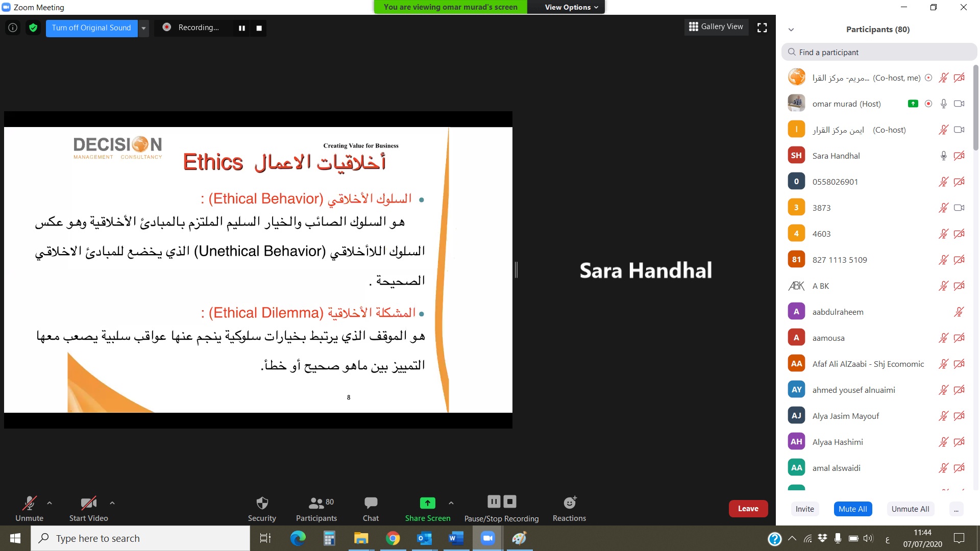Click the Find a participant search field
This screenshot has height=551, width=980.
[879, 52]
